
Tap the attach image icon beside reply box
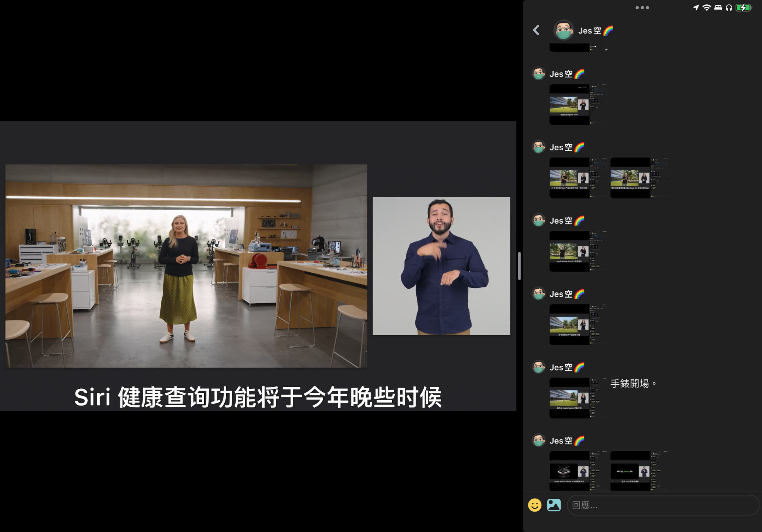click(554, 505)
